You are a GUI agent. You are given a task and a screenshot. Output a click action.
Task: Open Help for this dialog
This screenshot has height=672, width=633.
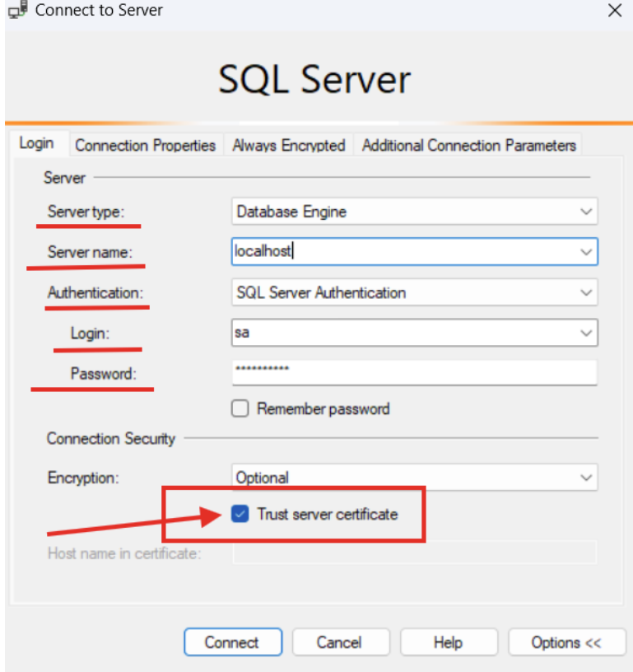(x=449, y=642)
